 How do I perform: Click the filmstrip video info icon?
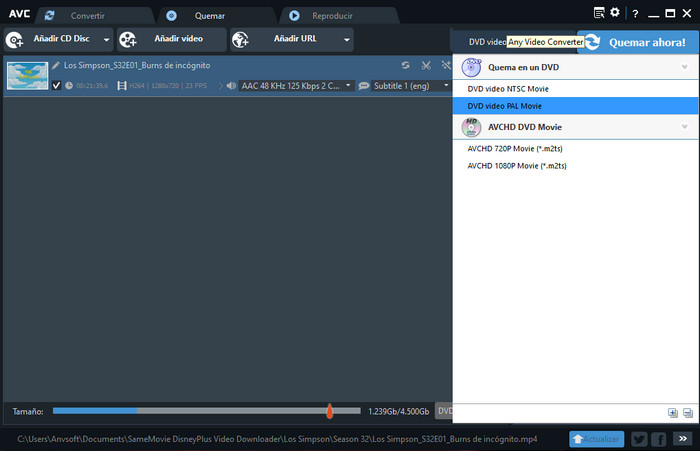pos(121,86)
